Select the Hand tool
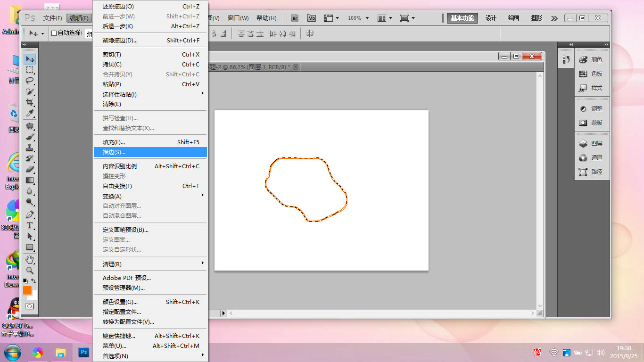This screenshot has height=362, width=644. 30,260
